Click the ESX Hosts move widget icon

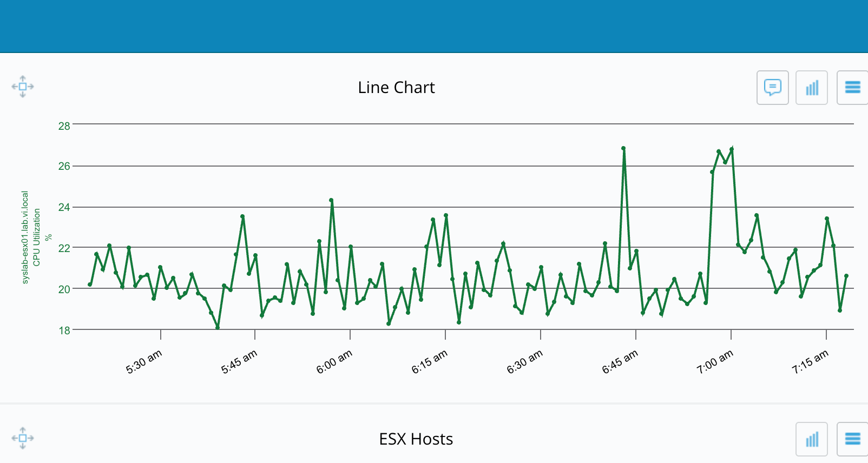(x=23, y=438)
